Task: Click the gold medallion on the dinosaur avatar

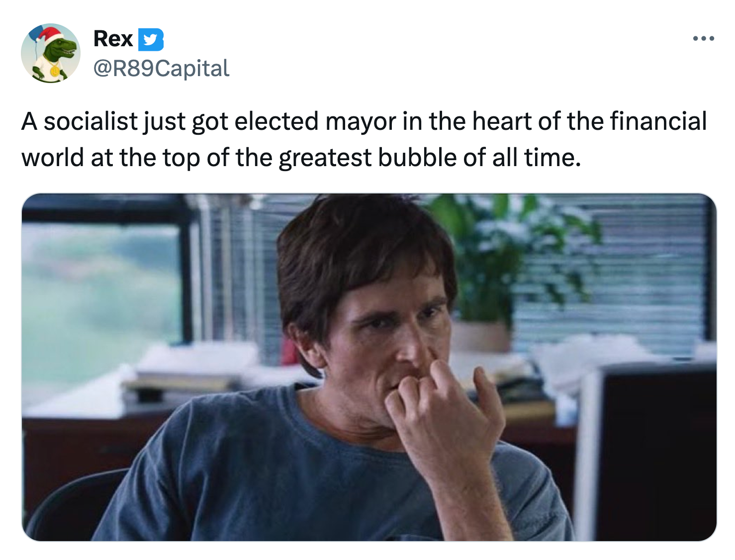Action: [x=54, y=71]
